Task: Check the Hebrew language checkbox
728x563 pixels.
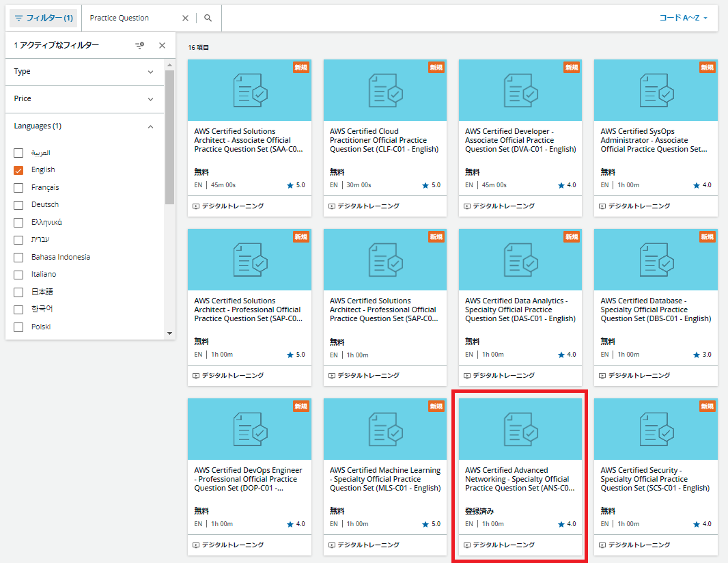Action: (x=18, y=240)
